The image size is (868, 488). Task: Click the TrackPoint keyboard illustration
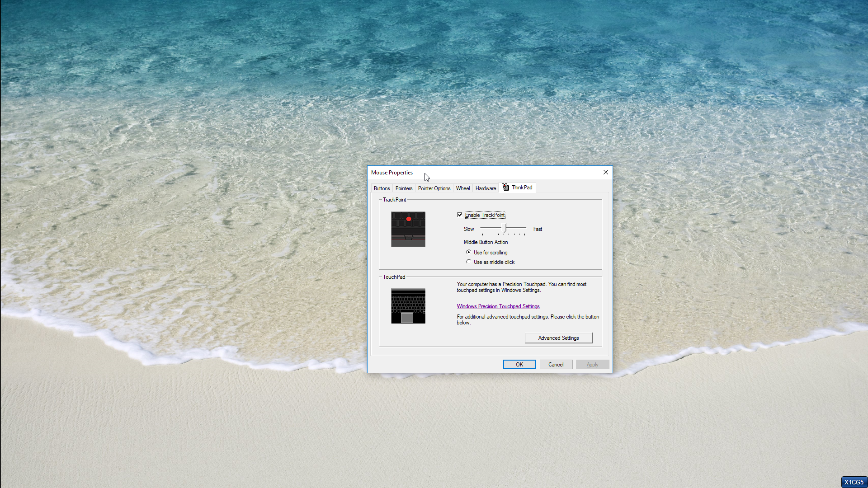click(408, 229)
